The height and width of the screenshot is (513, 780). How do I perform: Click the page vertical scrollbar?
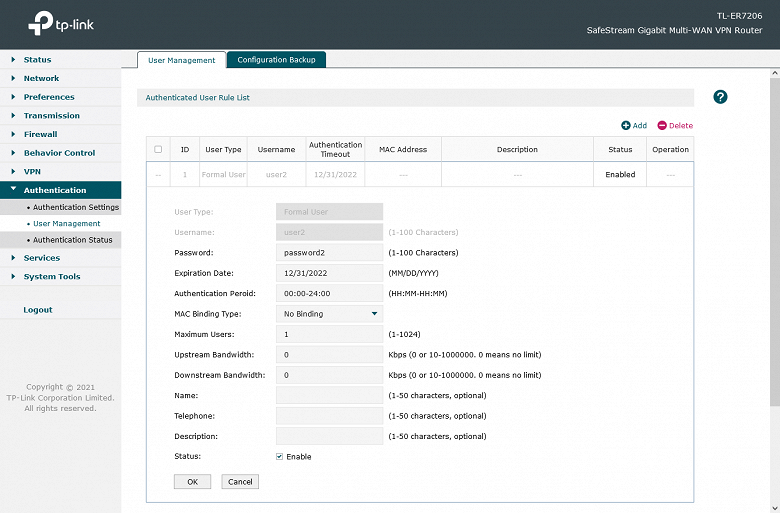pyautogui.click(x=775, y=238)
